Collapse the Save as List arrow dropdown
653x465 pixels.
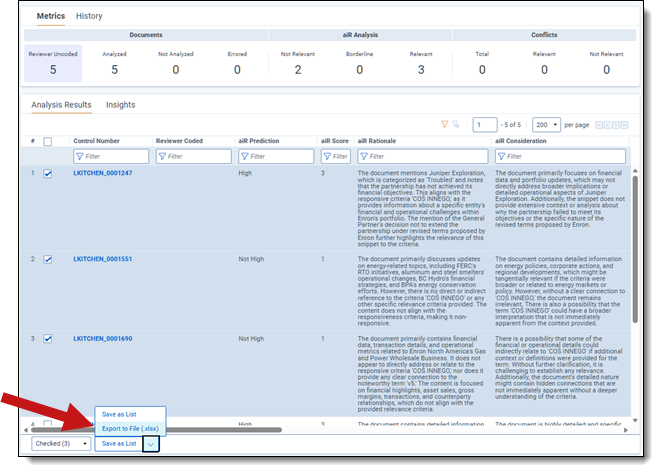[x=151, y=444]
